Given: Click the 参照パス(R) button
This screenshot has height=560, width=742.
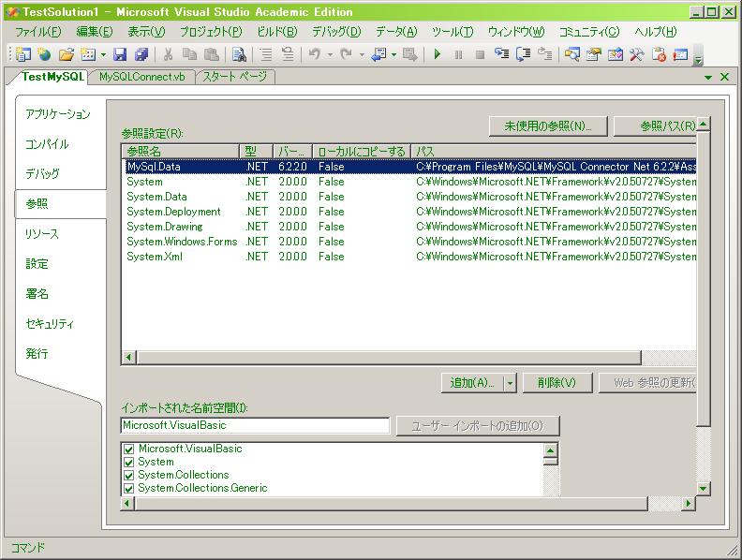Looking at the screenshot, I should coord(655,126).
